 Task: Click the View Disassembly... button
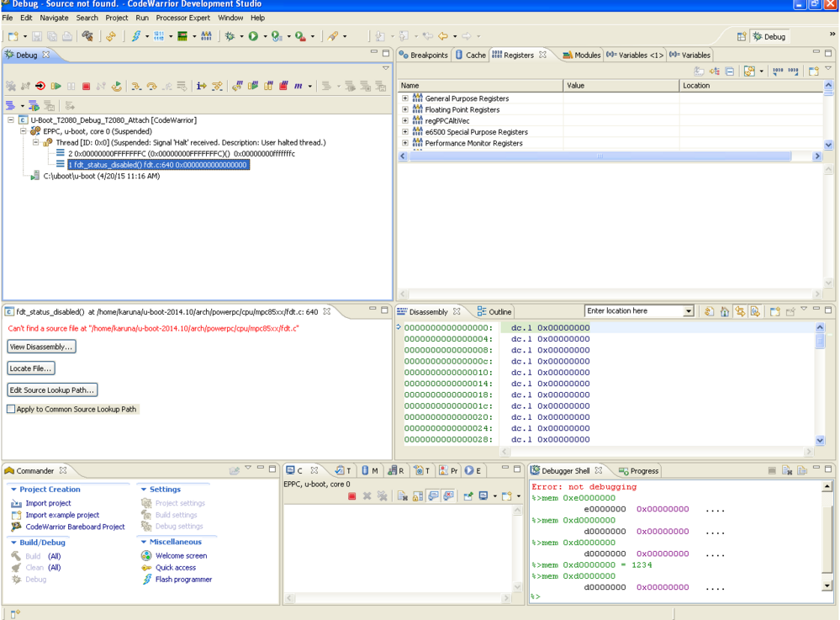click(41, 347)
